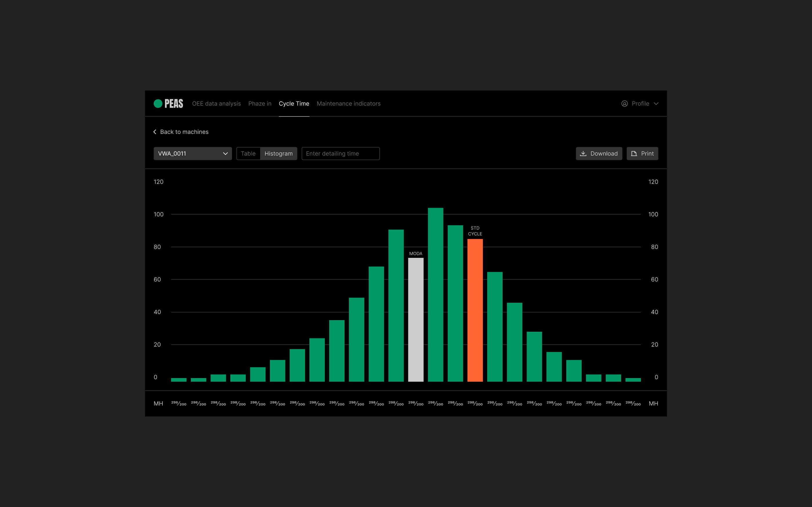The width and height of the screenshot is (812, 507).
Task: Click the download arrow icon
Action: (x=583, y=154)
